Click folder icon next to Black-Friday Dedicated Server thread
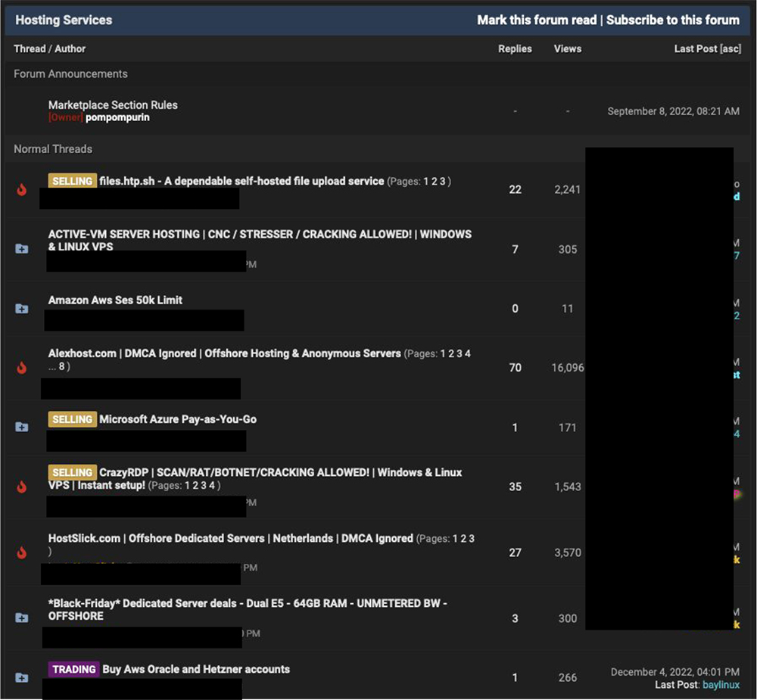This screenshot has width=757, height=700. tap(22, 618)
